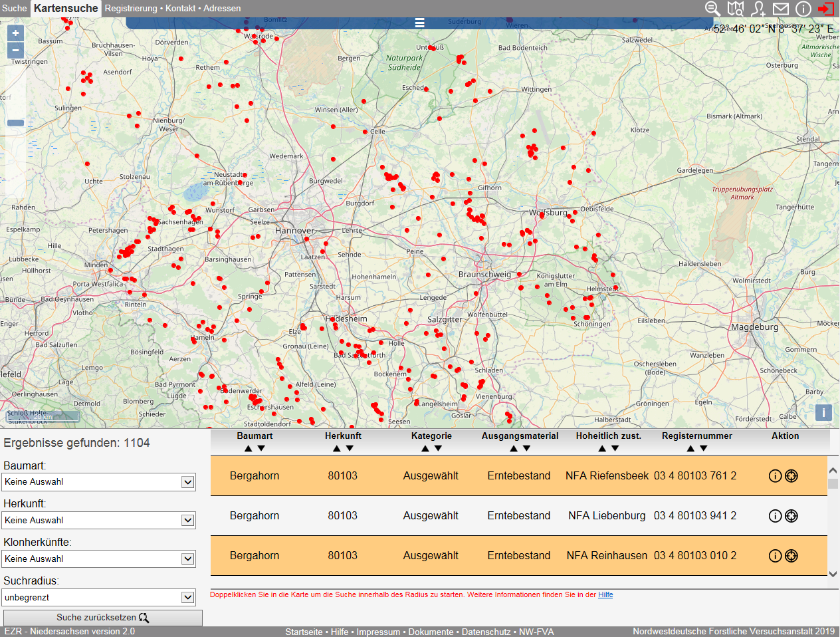The width and height of the screenshot is (840, 637).
Task: Locate NFA Liebenburg entry on map
Action: pos(791,516)
